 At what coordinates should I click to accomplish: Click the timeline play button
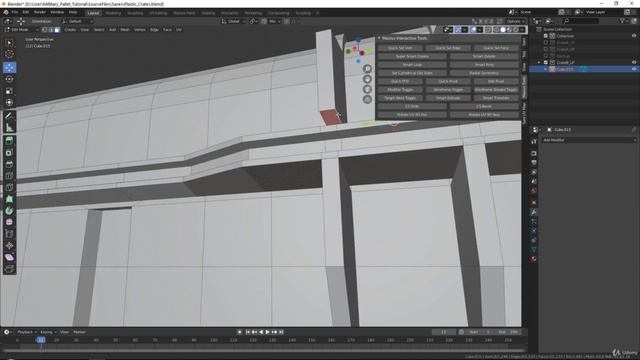point(267,332)
